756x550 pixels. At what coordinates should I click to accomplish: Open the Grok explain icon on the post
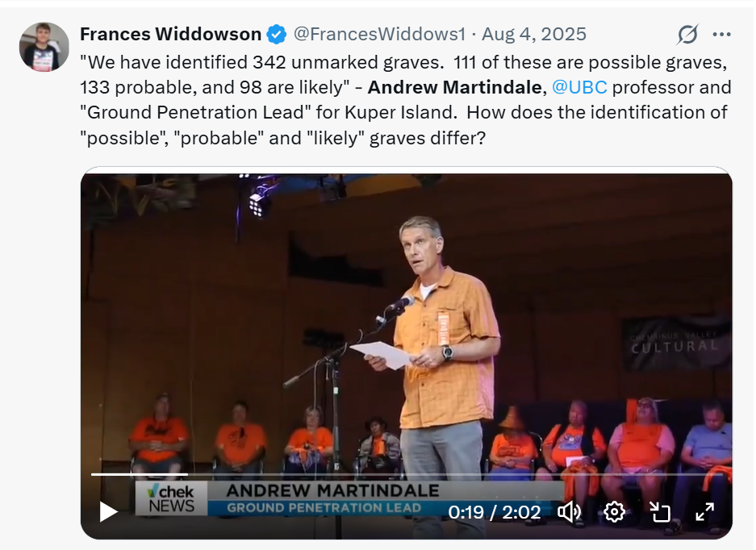tap(687, 34)
